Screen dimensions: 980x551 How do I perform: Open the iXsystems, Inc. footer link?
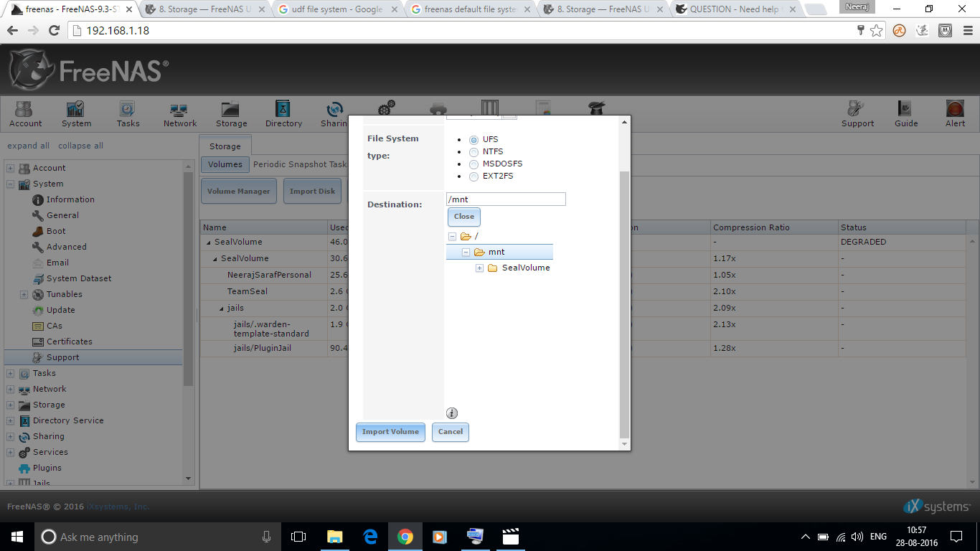coord(118,507)
